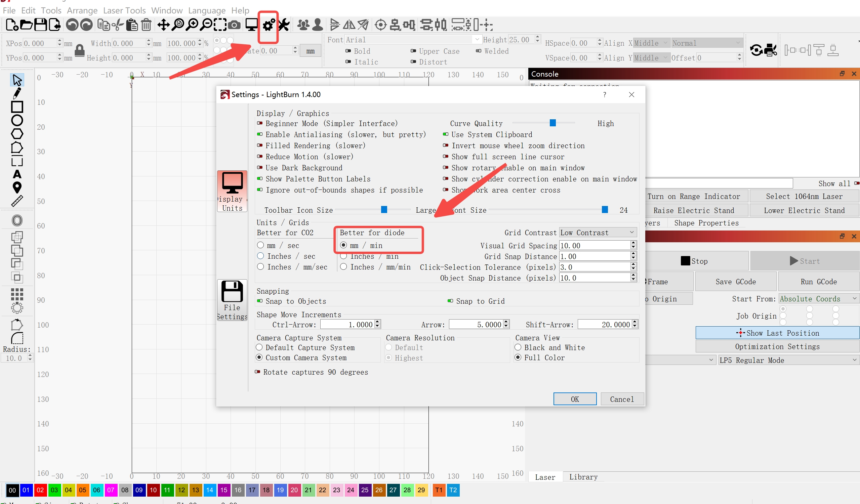Click the Grid Snap Distance field

595,256
